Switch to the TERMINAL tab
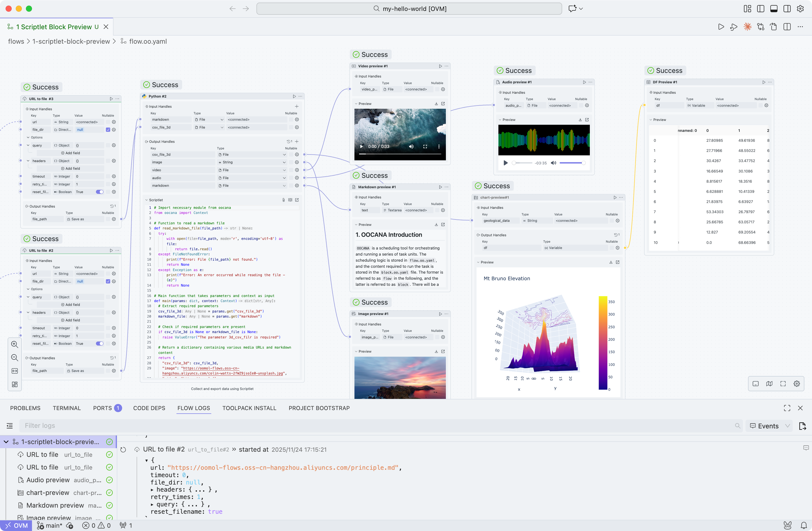Viewport: 812px width, 531px height. click(x=67, y=408)
